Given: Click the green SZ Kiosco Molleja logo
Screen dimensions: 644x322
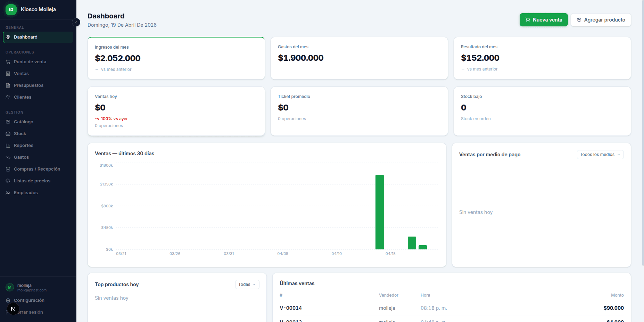Looking at the screenshot, I should pos(11,9).
